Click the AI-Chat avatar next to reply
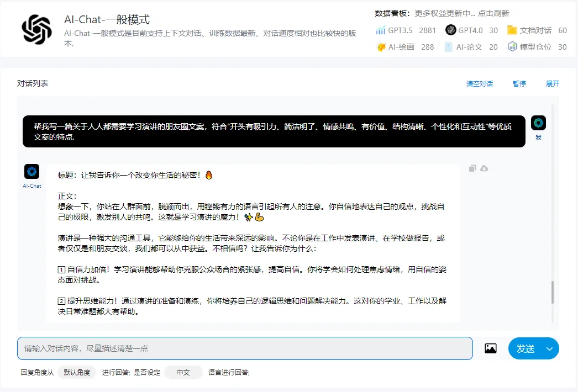This screenshot has width=578, height=392. [x=32, y=171]
